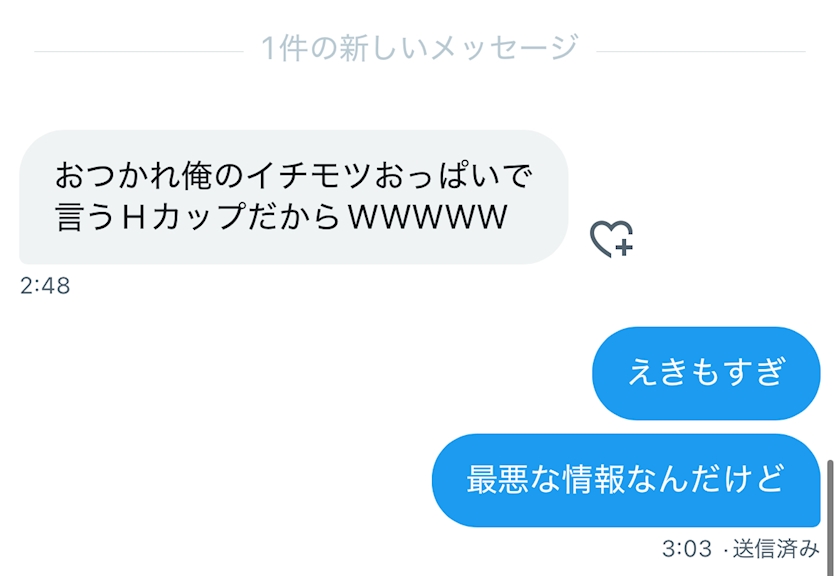Click the text なんだけど in the blue bubble

tap(706, 479)
